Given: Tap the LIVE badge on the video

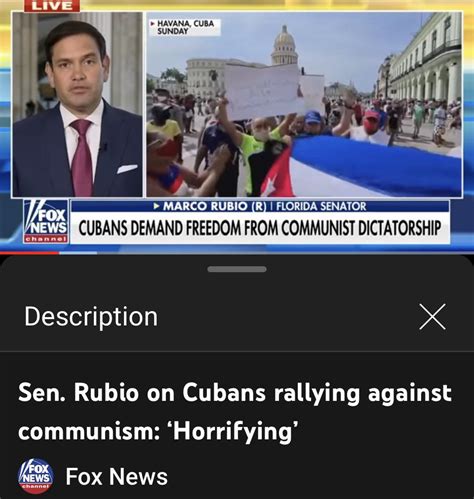Looking at the screenshot, I should (x=52, y=6).
